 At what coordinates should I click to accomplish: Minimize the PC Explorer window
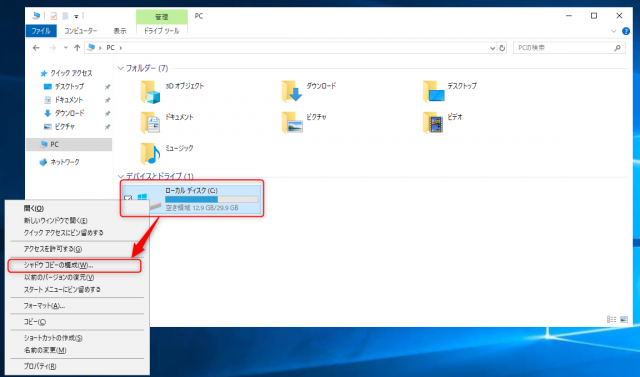pos(569,16)
